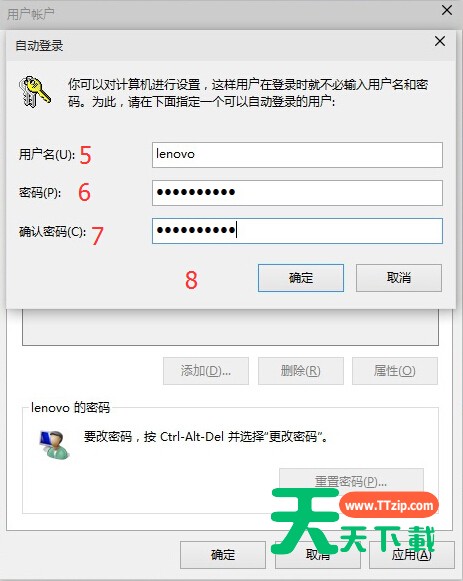The height and width of the screenshot is (581, 463).
Task: Click the user list box area
Action: pos(230,327)
